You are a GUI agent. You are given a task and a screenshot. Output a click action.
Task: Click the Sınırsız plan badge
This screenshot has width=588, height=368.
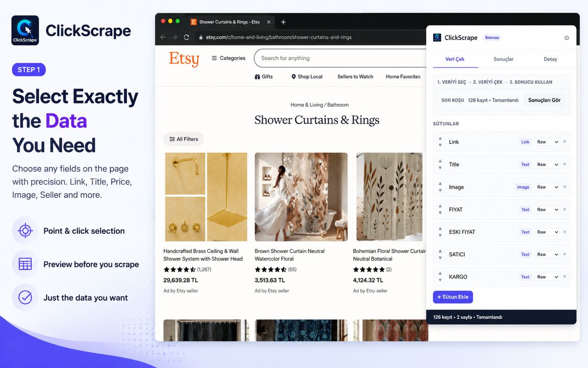coord(492,38)
